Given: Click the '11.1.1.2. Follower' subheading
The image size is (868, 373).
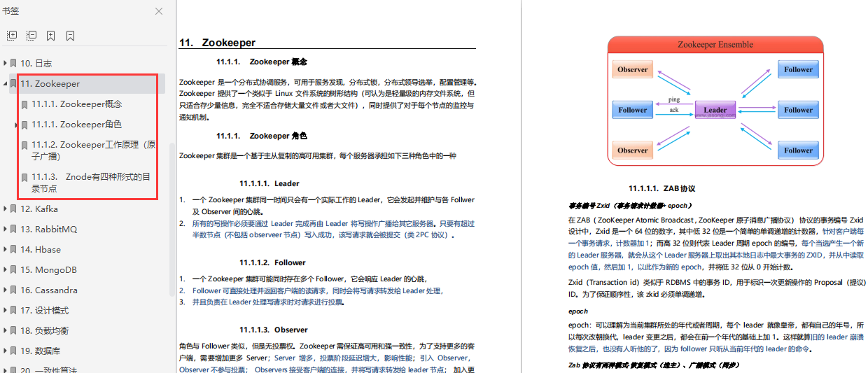Looking at the screenshot, I should tap(272, 262).
